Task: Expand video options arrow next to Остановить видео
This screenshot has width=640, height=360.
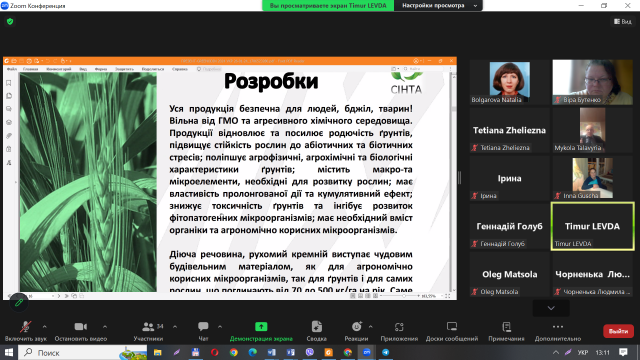Action: 105,327
